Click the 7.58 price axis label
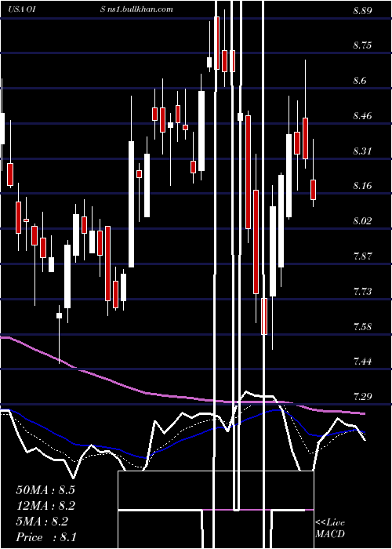 click(362, 327)
